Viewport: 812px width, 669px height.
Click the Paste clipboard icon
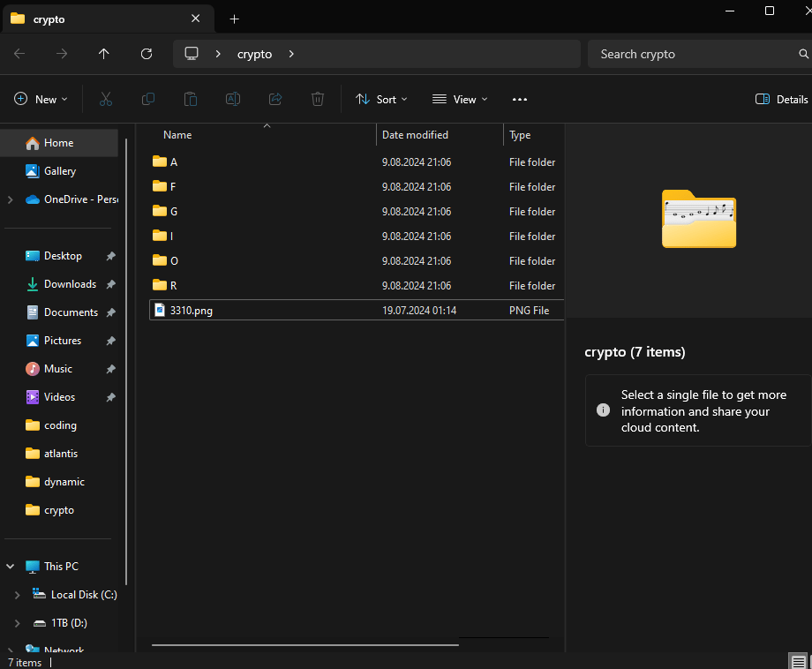click(x=191, y=100)
